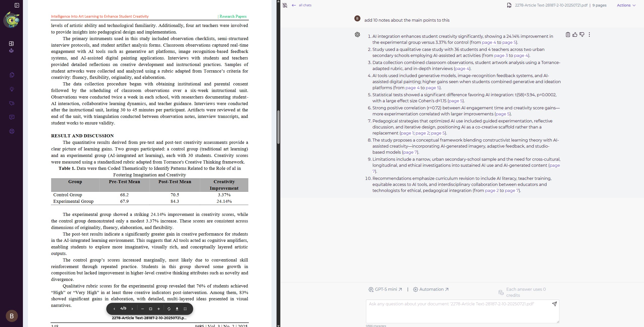Rotate the PDF using rotate icon
The image size is (644, 327).
(169, 309)
